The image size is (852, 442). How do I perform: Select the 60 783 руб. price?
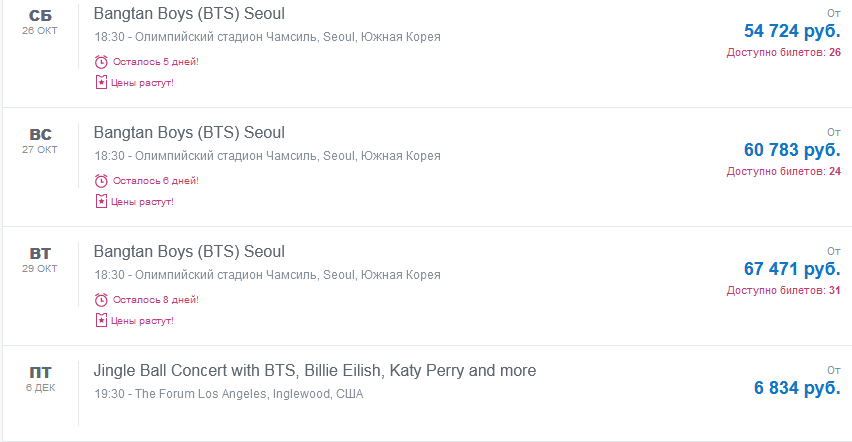point(792,150)
